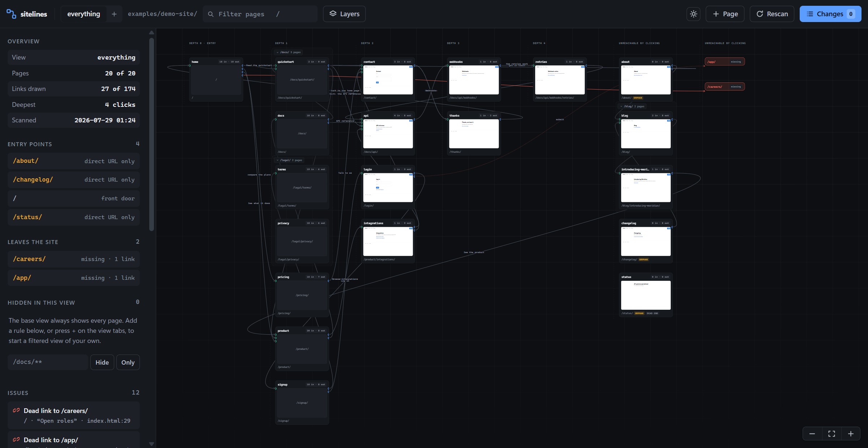
Task: Select the thanks page thumbnail
Action: tap(474, 134)
